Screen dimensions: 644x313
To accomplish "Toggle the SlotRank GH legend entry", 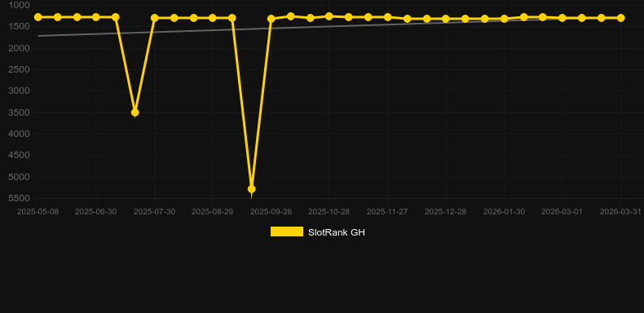I will 317,232.
